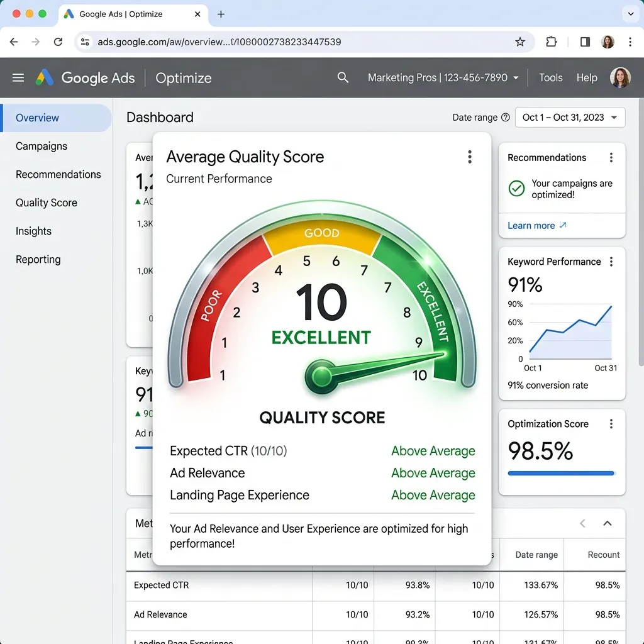Viewport: 644px width, 644px height.
Task: Click the Expected CTR table row label
Action: [162, 586]
